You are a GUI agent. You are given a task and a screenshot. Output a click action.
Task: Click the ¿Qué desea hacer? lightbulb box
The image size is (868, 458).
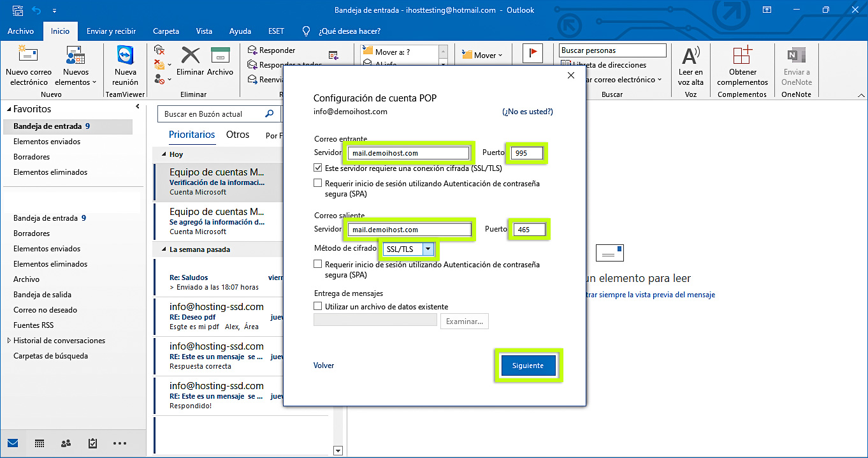coord(342,31)
